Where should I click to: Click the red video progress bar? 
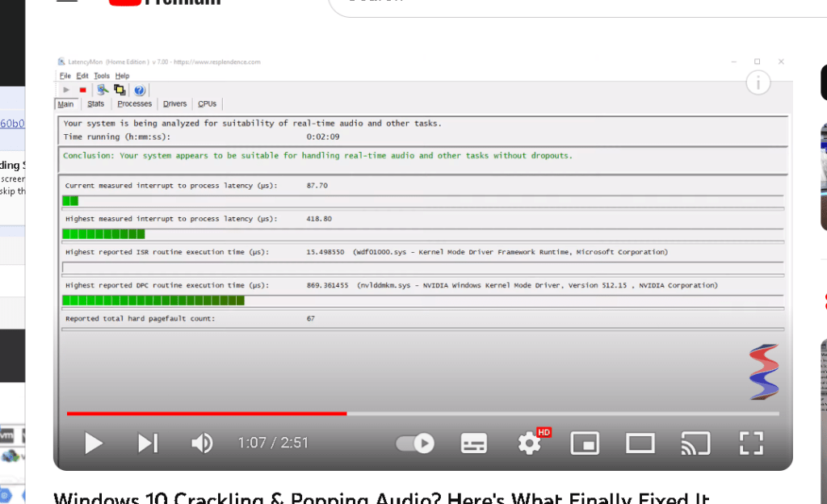207,414
